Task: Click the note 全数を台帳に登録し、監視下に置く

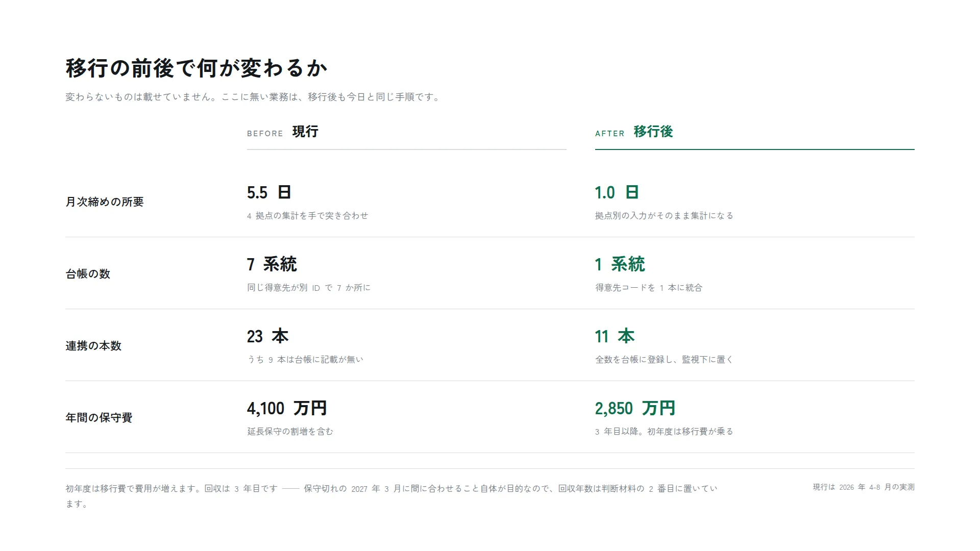Action: tap(665, 360)
